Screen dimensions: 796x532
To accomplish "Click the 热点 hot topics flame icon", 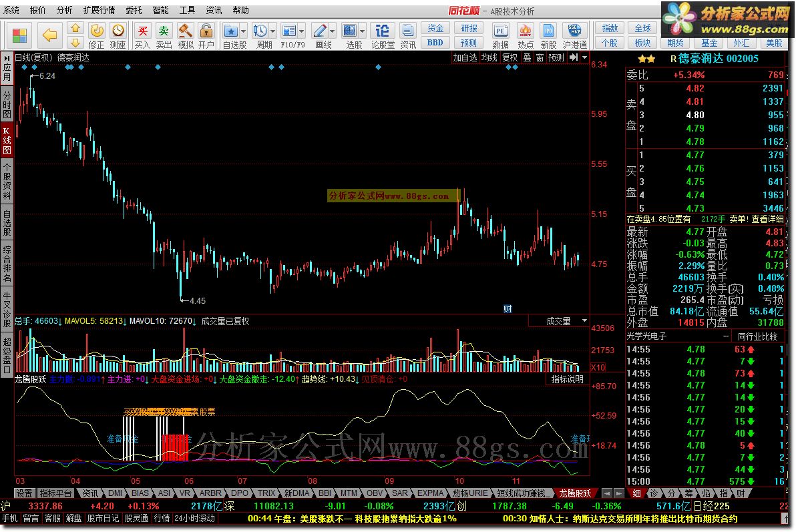I will 526,35.
